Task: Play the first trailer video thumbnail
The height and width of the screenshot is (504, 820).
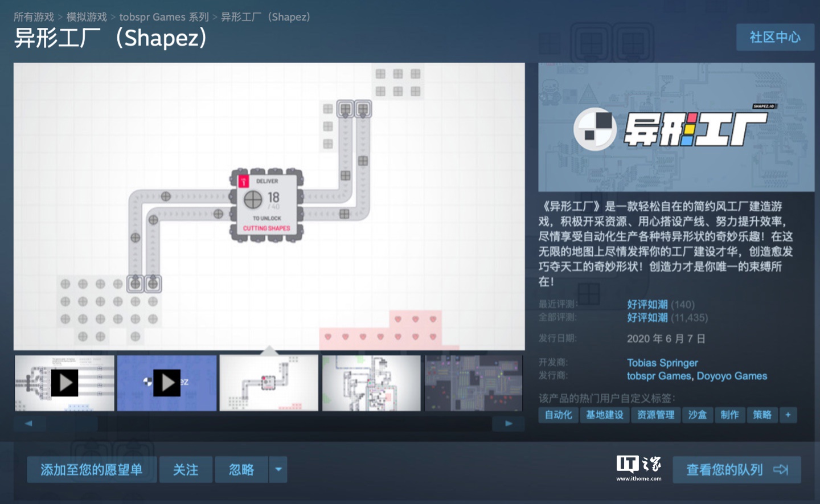Action: click(x=64, y=383)
